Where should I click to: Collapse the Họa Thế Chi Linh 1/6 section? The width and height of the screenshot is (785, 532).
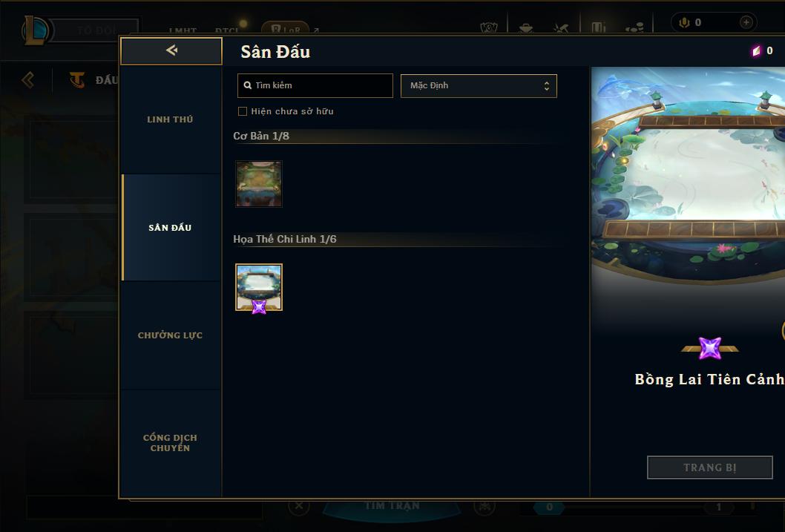285,239
